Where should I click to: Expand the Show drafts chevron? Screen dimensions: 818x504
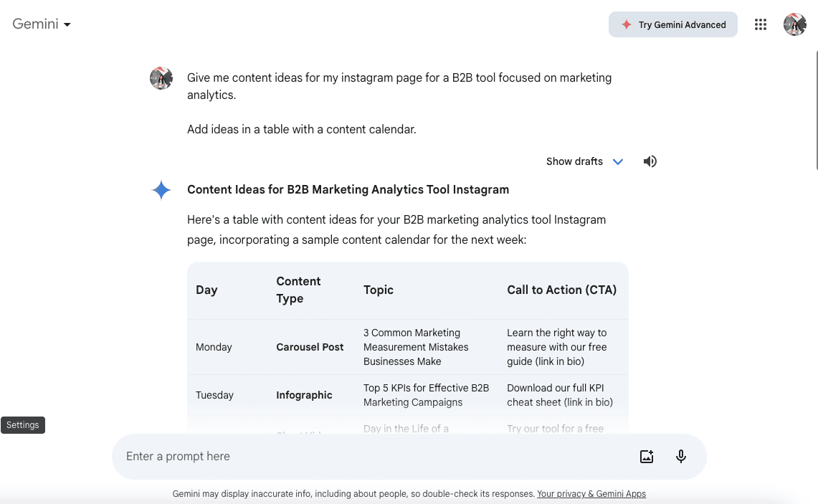click(x=618, y=161)
